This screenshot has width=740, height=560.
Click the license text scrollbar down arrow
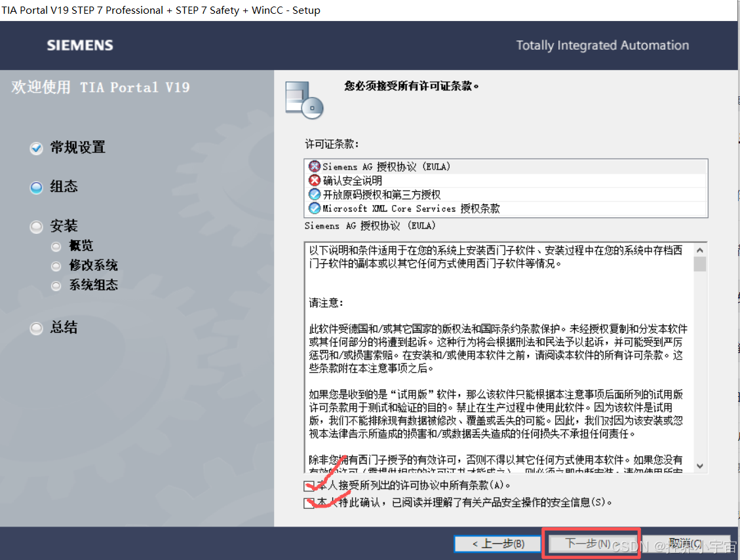click(700, 466)
